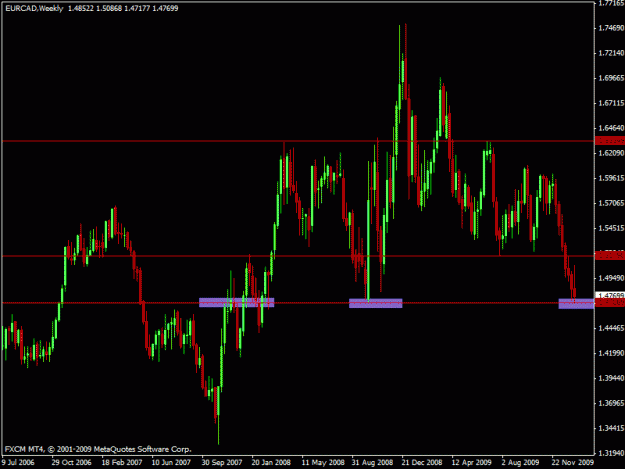Click the 12 Apr 2009 date label
This screenshot has width=625, height=469.
(x=472, y=463)
